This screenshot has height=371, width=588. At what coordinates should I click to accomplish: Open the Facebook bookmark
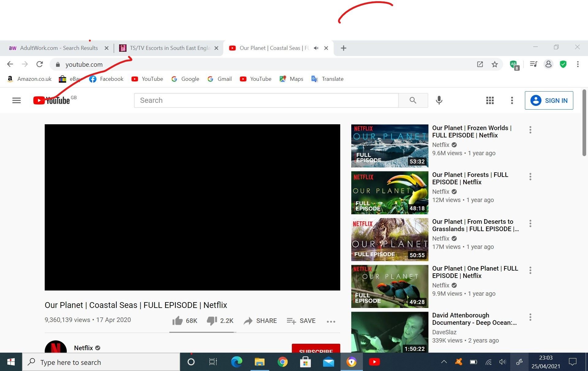pos(106,79)
